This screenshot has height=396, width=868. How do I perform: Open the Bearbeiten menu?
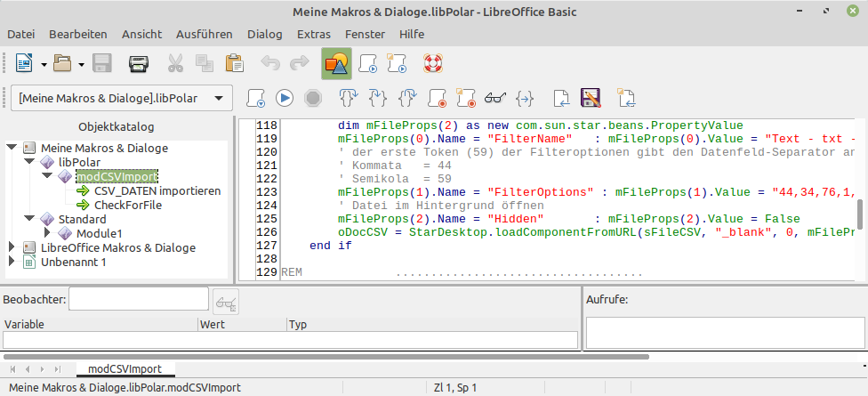pos(78,35)
